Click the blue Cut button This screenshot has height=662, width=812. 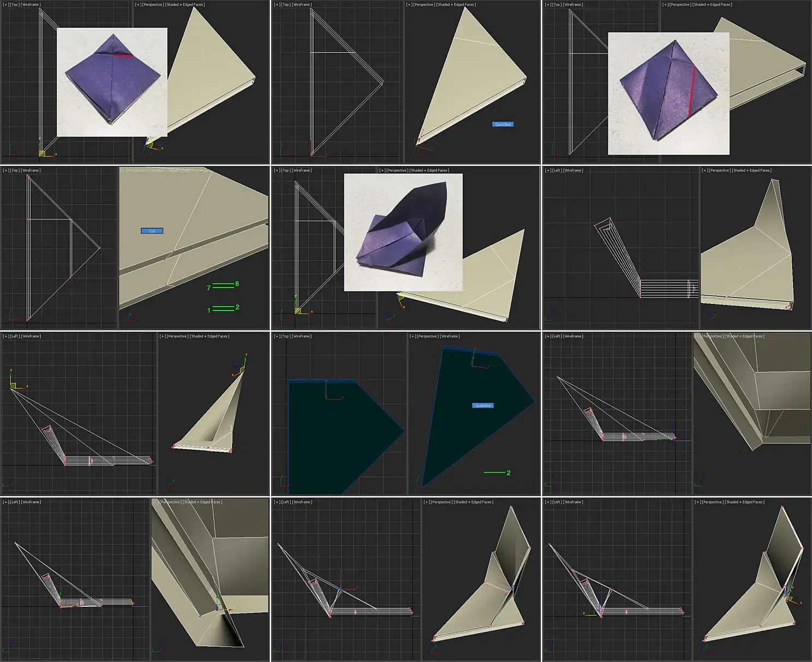[152, 231]
